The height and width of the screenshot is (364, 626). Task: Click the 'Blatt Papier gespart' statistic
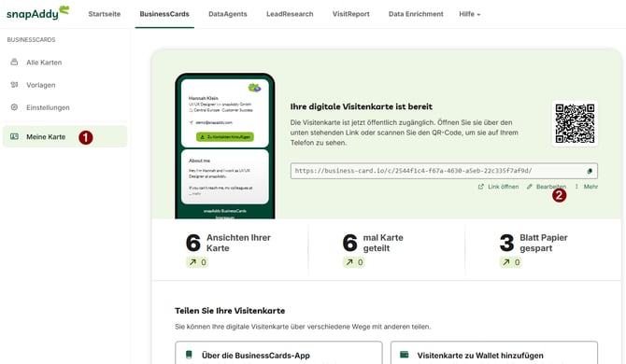click(534, 243)
